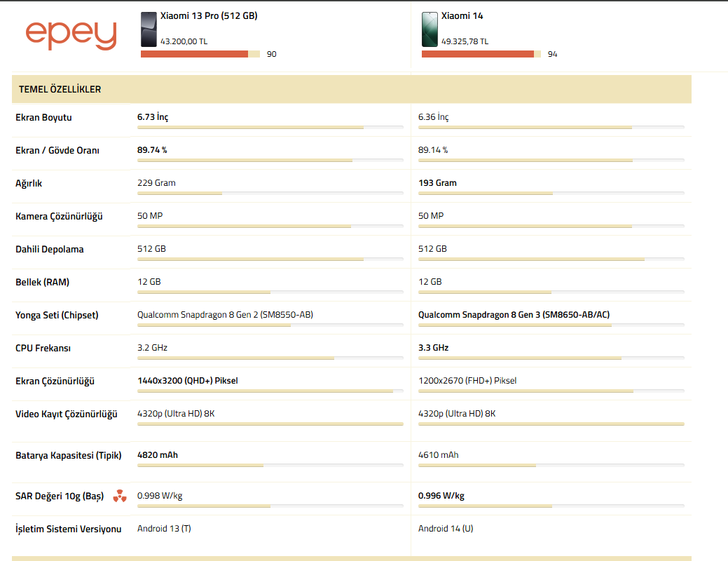The width and height of the screenshot is (728, 561).
Task: Click the Video Kayıt Çözünürlüğü label
Action: (x=67, y=414)
